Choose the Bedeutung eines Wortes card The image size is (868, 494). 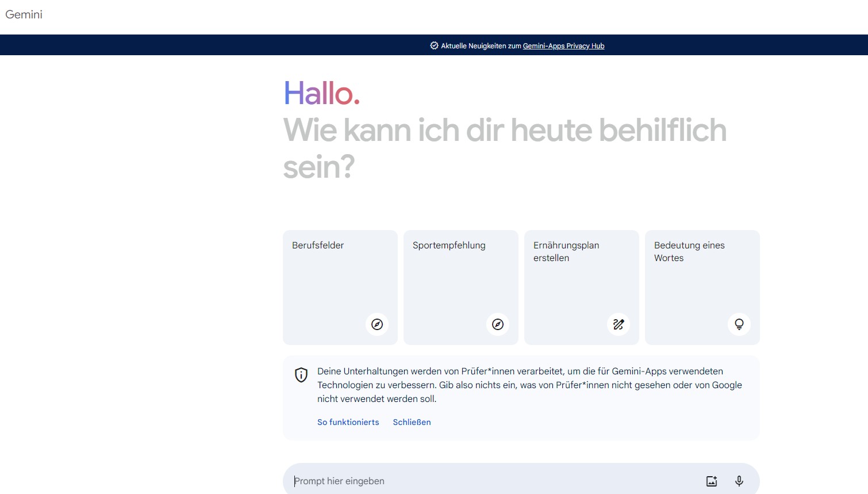point(702,288)
